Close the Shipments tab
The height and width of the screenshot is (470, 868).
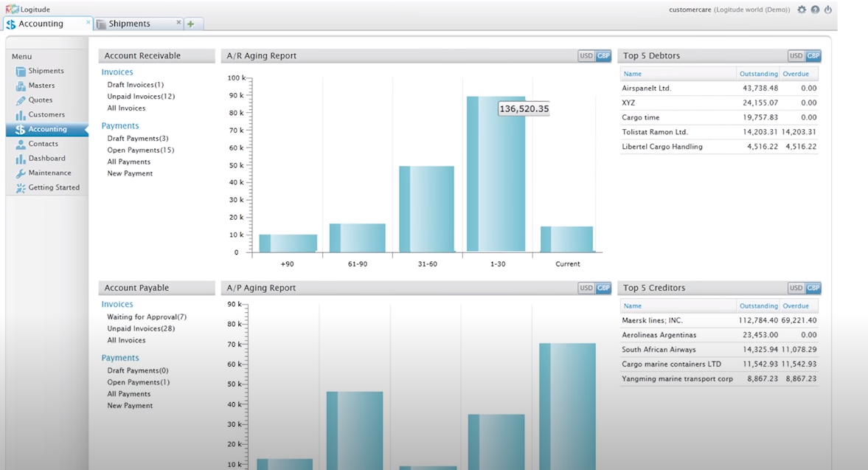178,22
